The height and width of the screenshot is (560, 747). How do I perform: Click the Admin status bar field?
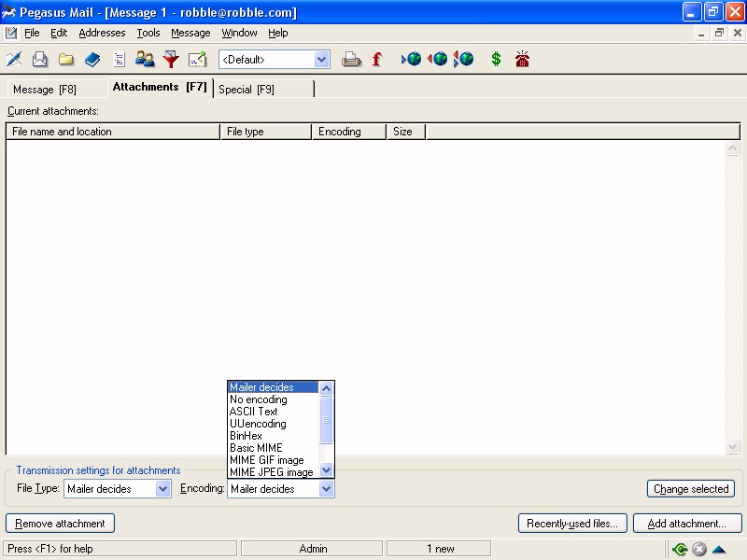(x=312, y=549)
